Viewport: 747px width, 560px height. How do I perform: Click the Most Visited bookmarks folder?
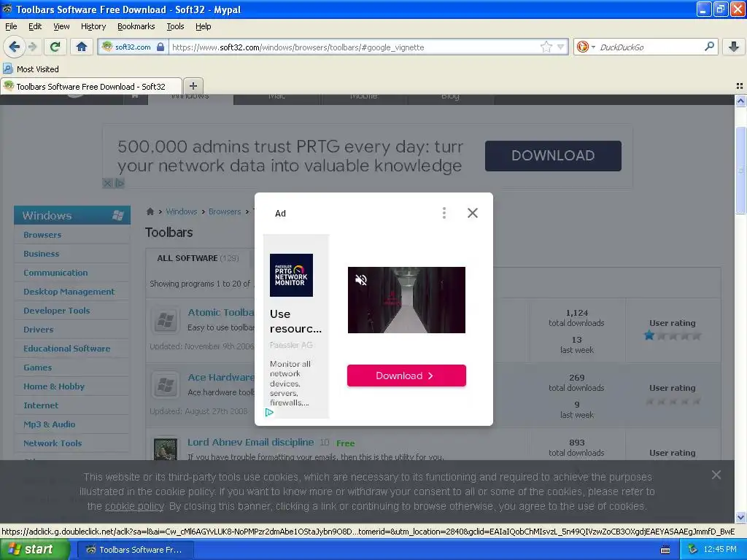point(31,69)
